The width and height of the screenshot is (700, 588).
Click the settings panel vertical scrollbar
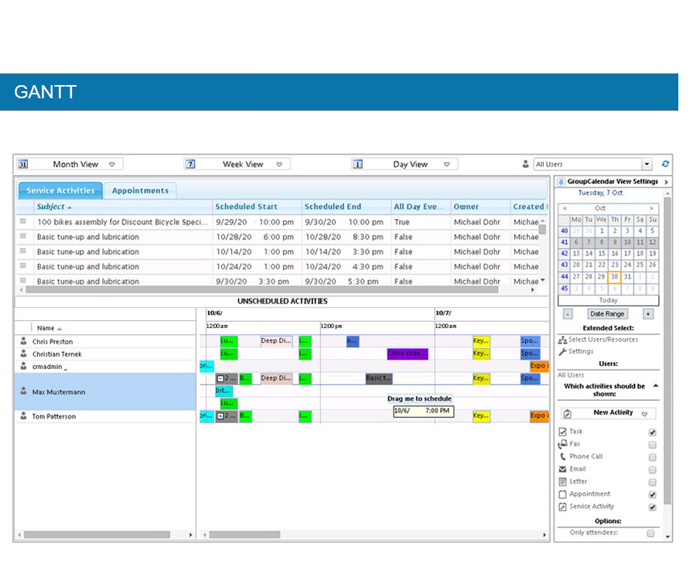[668, 351]
